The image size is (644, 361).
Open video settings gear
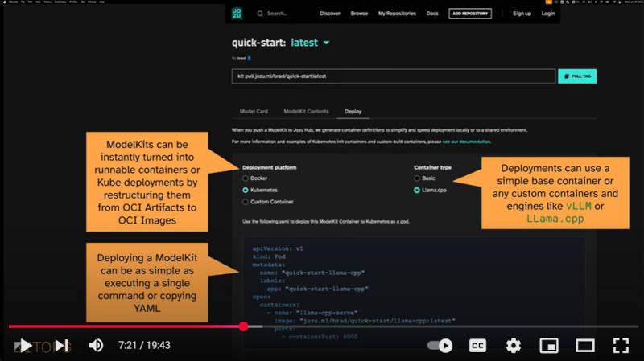tap(514, 346)
